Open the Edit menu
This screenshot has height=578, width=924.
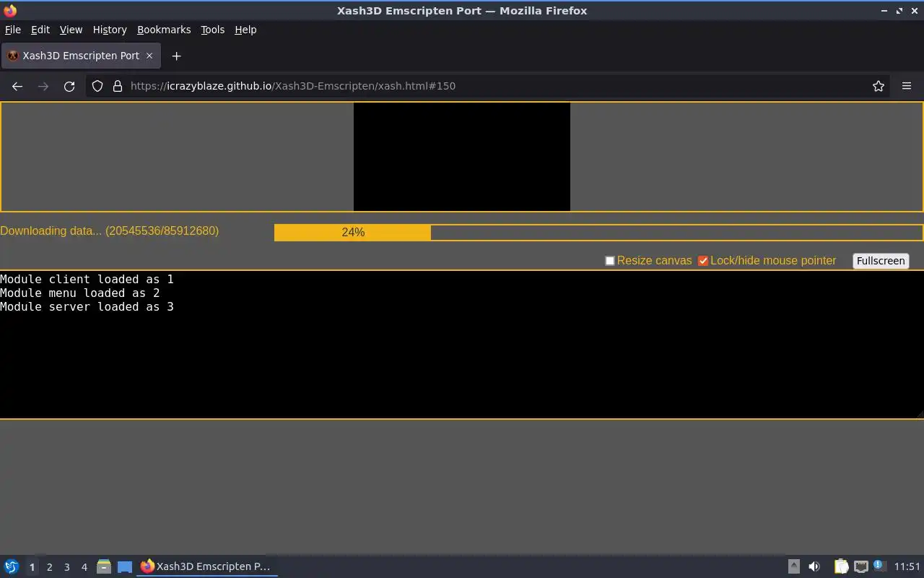(x=40, y=30)
